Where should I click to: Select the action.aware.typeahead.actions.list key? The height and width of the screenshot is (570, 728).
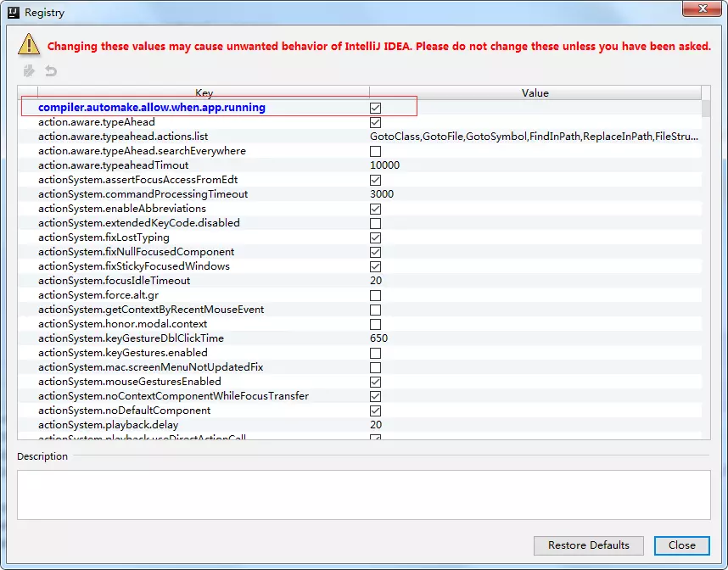(x=123, y=137)
